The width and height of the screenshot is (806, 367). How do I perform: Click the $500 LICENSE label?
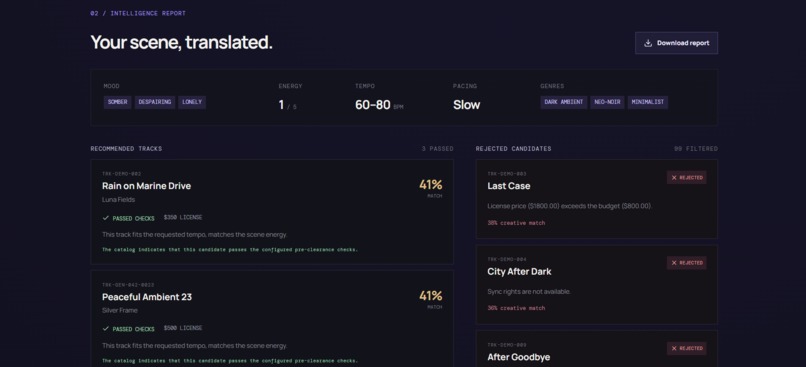[x=183, y=328]
